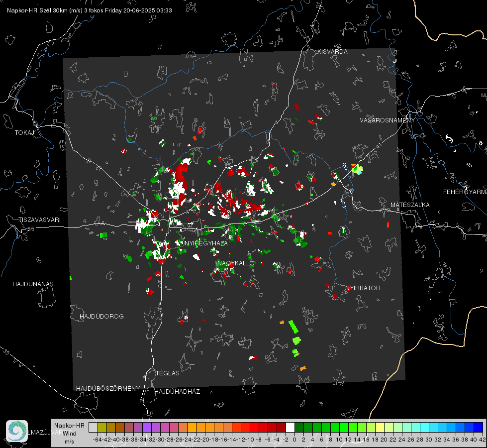Click the title text with date 20-06-2025
Screen dimensions: 487x448
point(90,10)
